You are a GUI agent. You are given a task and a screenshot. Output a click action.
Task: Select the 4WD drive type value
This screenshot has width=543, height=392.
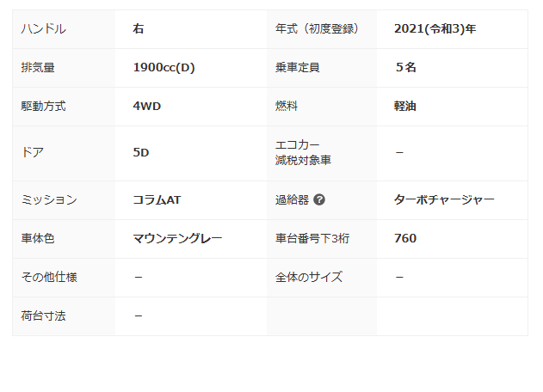(x=147, y=107)
